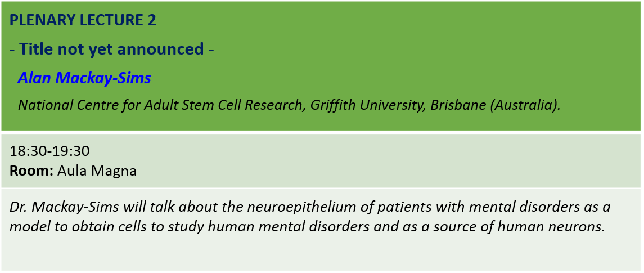This screenshot has width=644, height=273.
Task: Click the Aula Magna room name
Action: [x=97, y=171]
